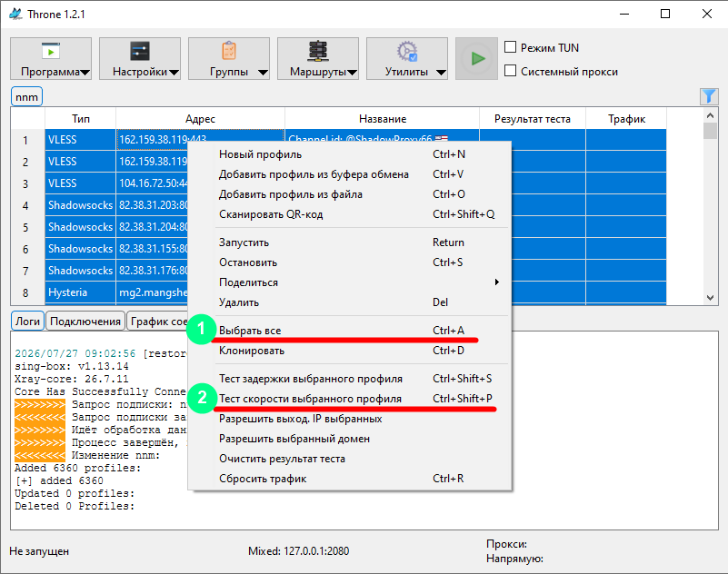The width and height of the screenshot is (728, 574).
Task: Sort by the Трафик column header
Action: coord(626,119)
